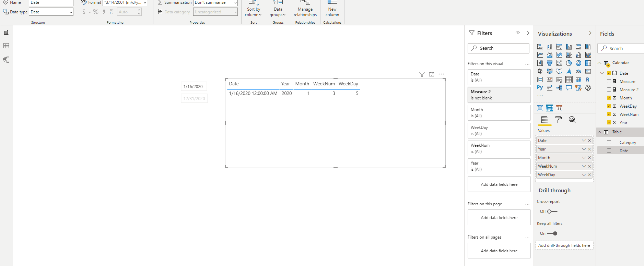Click the visual's filter funnel icon
The width and height of the screenshot is (644, 266).
point(422,74)
